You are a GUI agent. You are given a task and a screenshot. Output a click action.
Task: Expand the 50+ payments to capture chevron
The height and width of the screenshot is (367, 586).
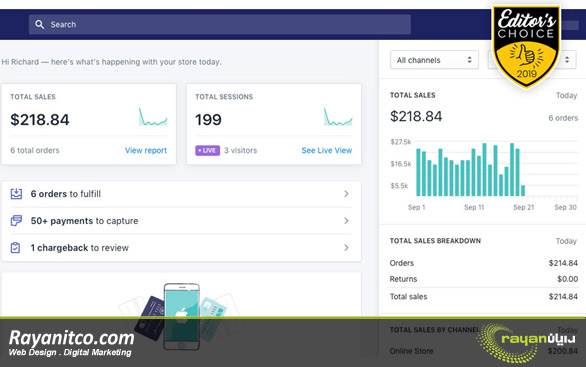346,220
